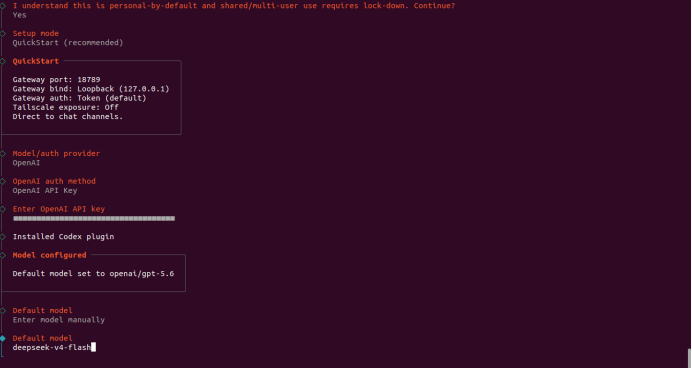Click the 'QuickStart' box title
This screenshot has height=368, width=692.
pyautogui.click(x=36, y=61)
